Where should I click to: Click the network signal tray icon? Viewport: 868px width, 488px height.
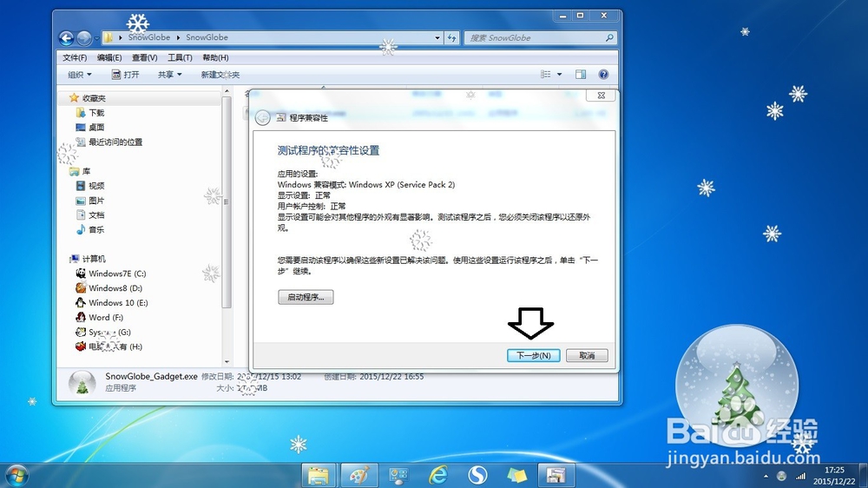[x=800, y=476]
